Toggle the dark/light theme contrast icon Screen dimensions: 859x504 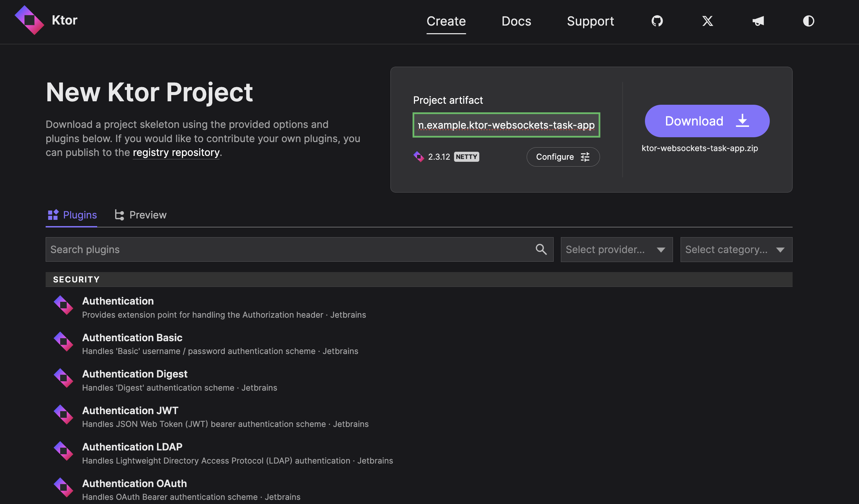pyautogui.click(x=809, y=21)
